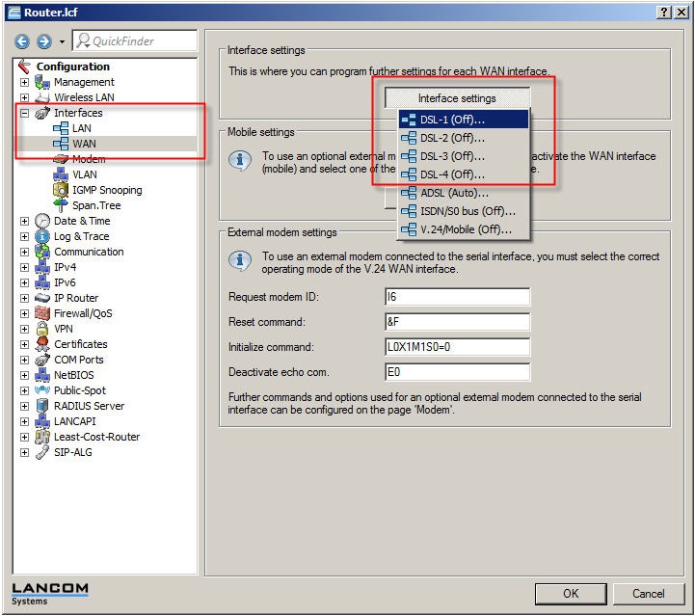
Task: Click the Initialize command input field
Action: click(x=457, y=347)
